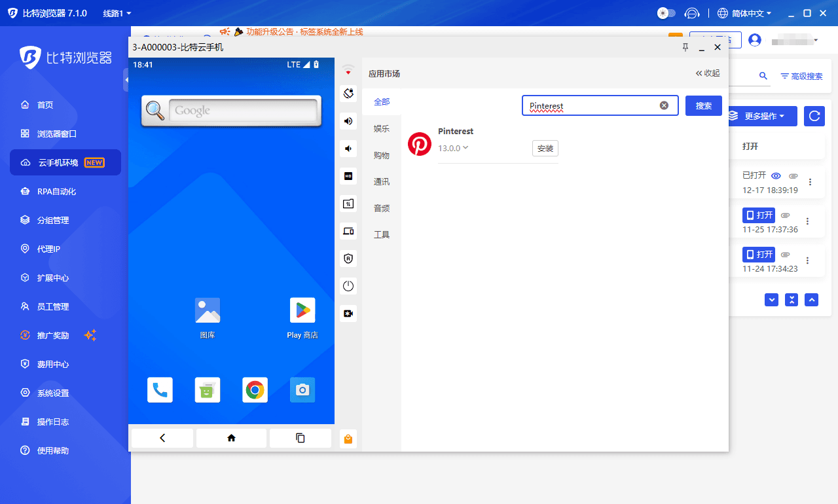Launch Chrome in the cloud phone dock
Screen dimensions: 838x504
(x=255, y=390)
